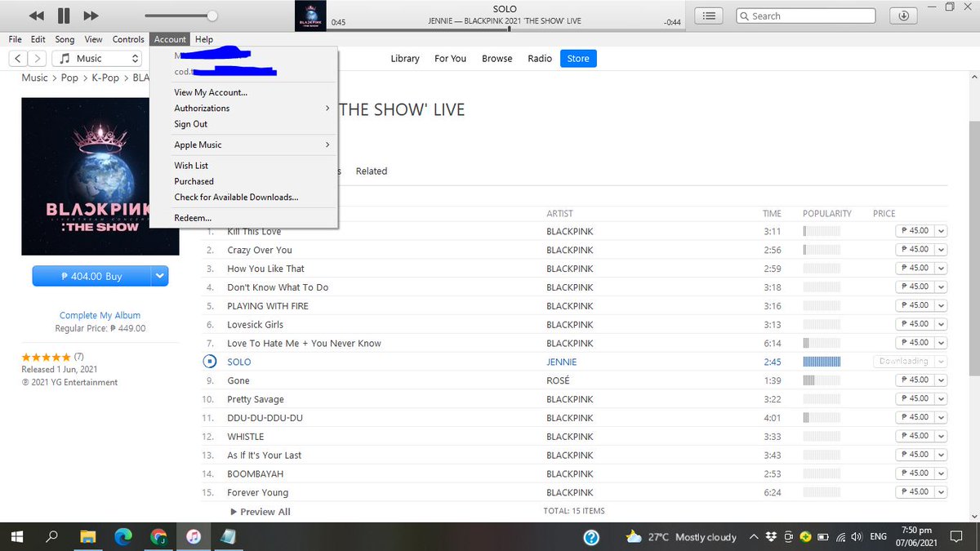Click the JENNIE artist link
This screenshot has height=551, width=980.
point(561,362)
